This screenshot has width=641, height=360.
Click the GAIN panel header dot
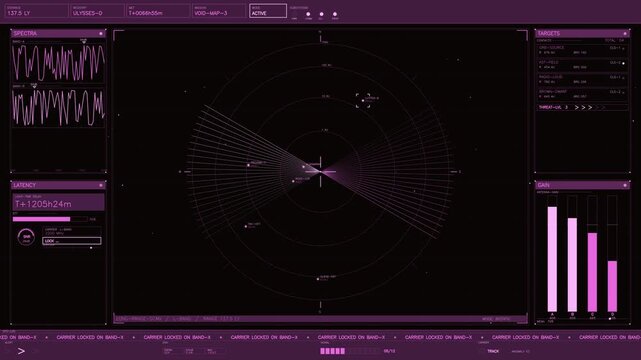[x=625, y=186]
